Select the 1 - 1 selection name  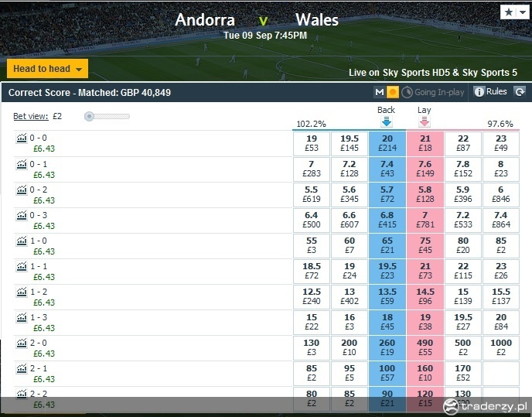(39, 266)
